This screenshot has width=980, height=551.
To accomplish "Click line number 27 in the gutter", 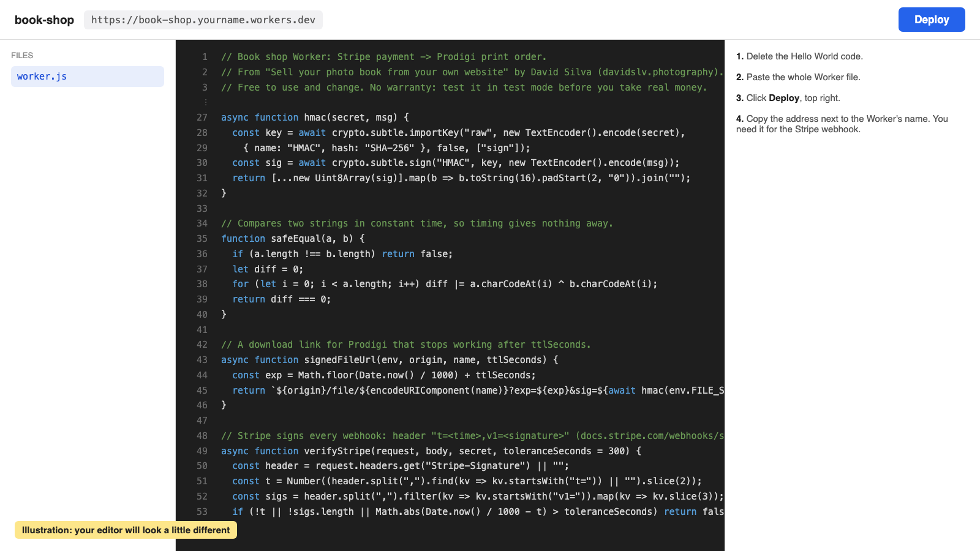I will pos(202,118).
